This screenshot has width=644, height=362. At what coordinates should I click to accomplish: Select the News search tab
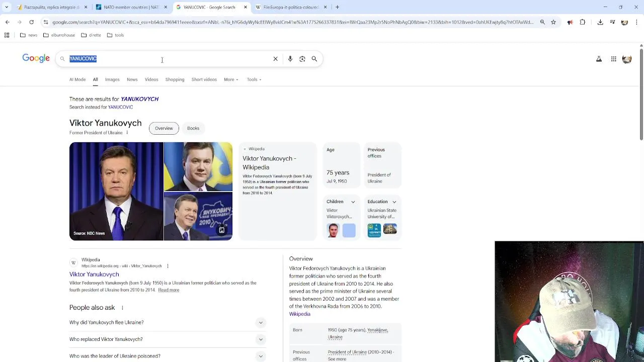click(x=132, y=79)
